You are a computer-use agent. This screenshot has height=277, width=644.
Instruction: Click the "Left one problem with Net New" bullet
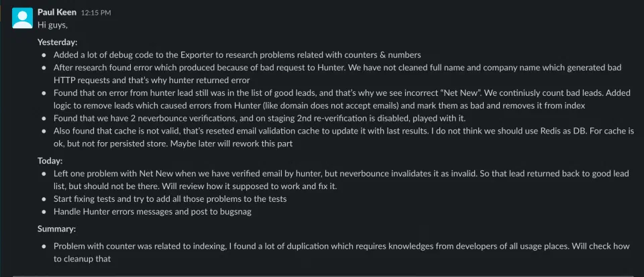point(341,180)
